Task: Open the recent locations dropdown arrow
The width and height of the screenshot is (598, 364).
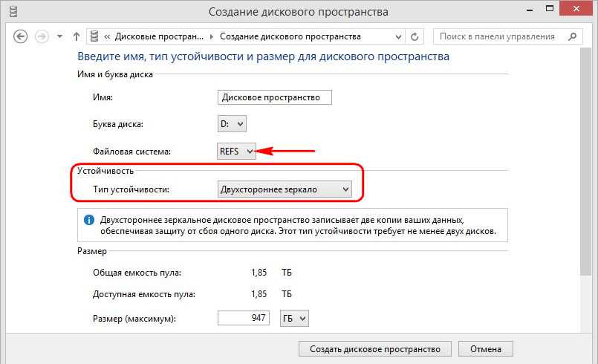Action: click(60, 36)
